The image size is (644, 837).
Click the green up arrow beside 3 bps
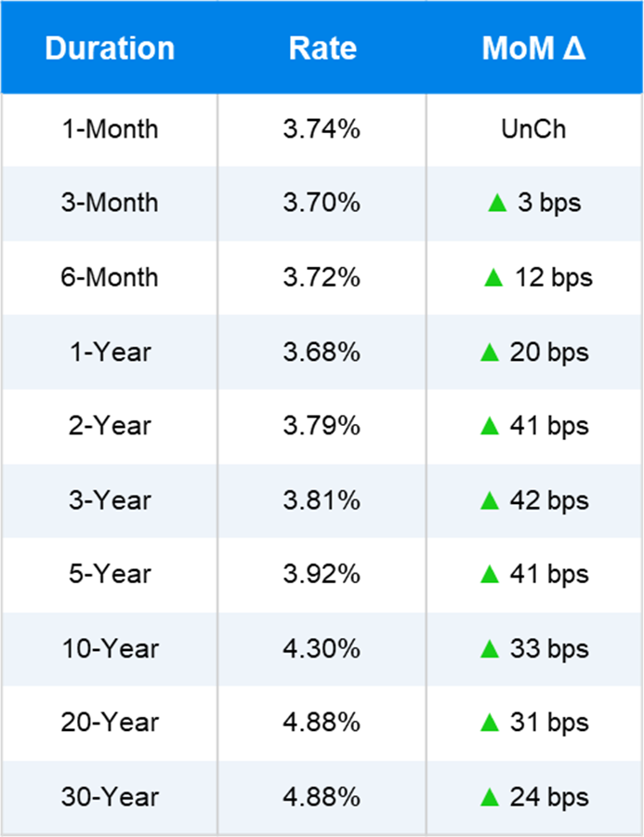point(497,203)
